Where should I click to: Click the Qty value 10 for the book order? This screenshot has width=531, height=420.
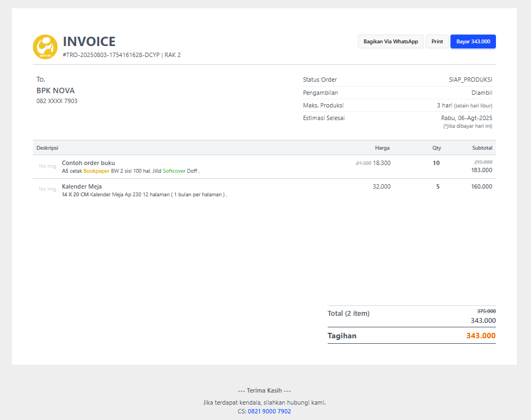pos(436,163)
